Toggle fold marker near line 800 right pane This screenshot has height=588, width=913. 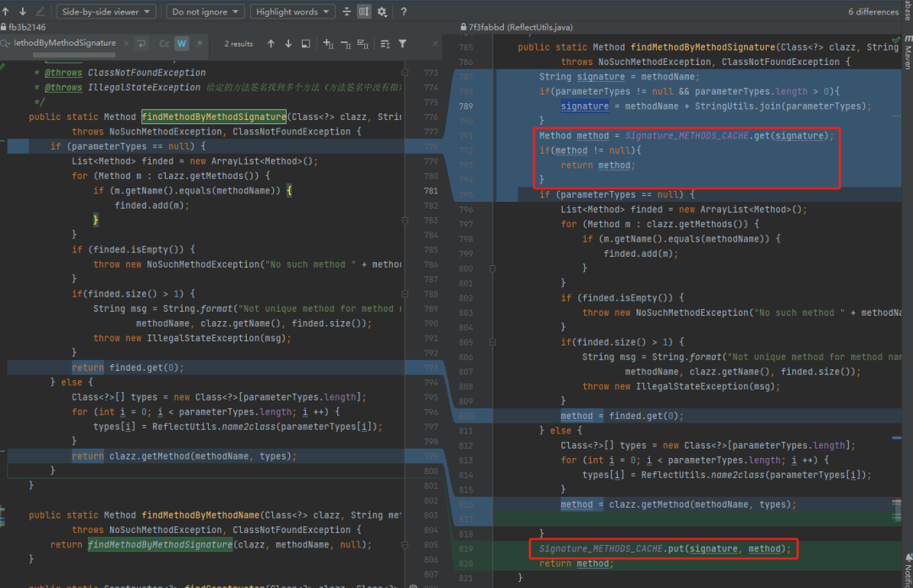tap(493, 269)
